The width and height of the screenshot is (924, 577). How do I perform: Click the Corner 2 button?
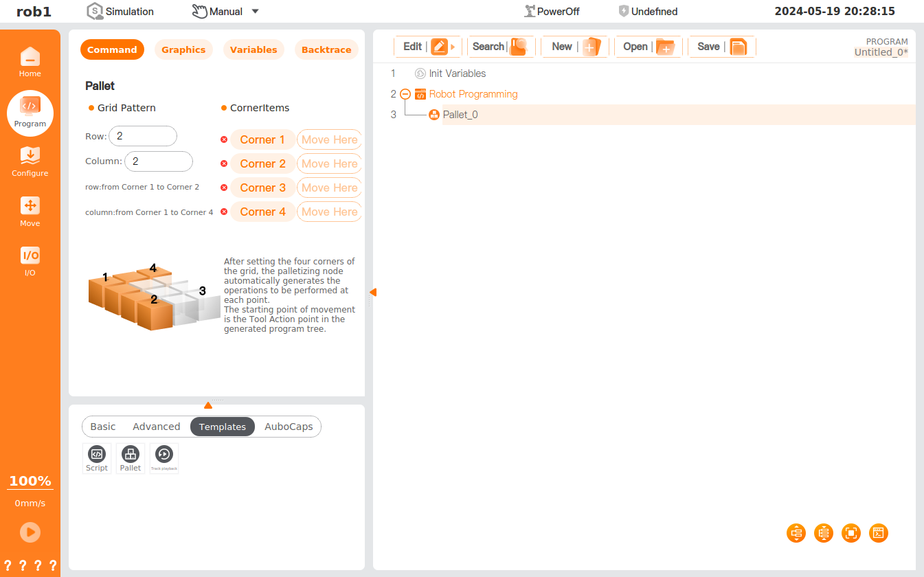coord(262,163)
